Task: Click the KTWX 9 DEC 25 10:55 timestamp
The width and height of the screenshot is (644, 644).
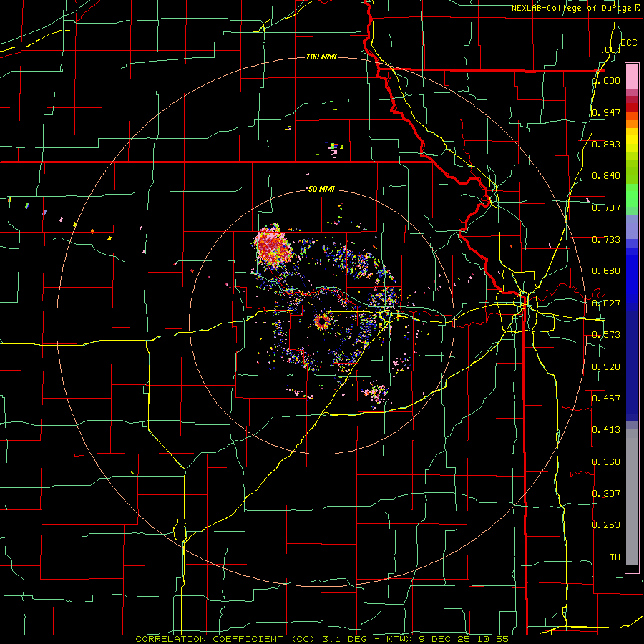Action: click(x=448, y=639)
